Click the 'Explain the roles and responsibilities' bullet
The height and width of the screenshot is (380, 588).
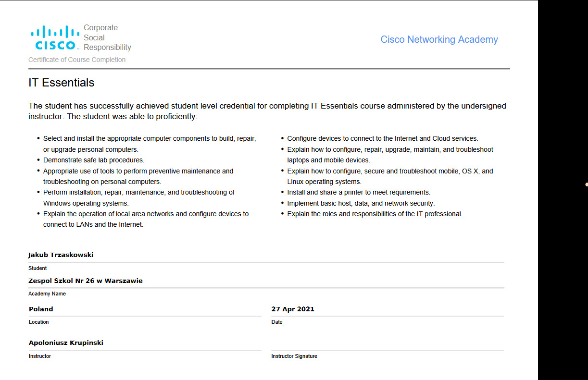375,214
